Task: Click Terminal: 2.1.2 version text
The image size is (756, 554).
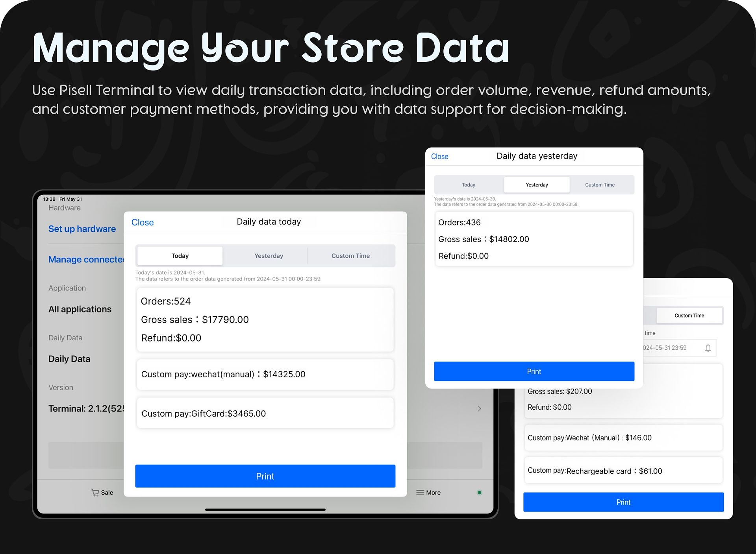Action: tap(86, 408)
